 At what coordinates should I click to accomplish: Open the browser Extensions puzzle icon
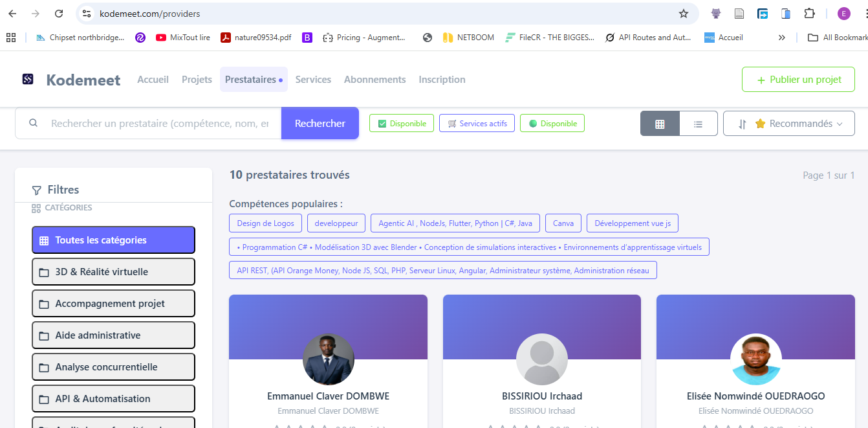click(809, 14)
